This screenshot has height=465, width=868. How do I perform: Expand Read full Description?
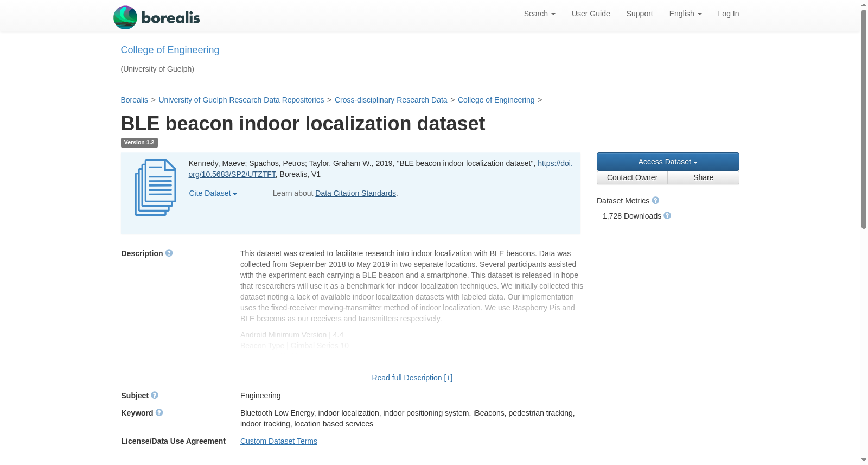pyautogui.click(x=412, y=378)
